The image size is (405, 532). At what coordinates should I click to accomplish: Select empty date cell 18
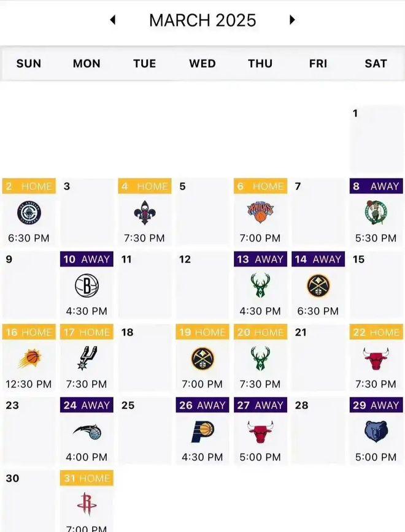(144, 358)
